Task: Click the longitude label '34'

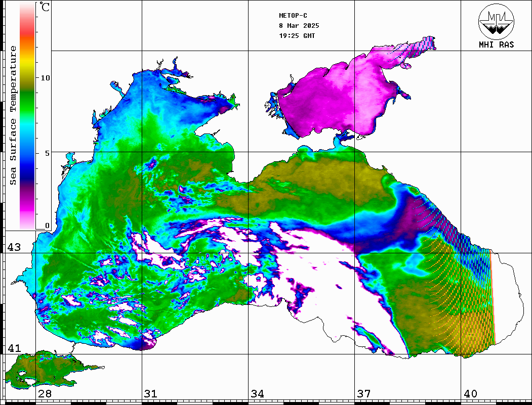Action: (257, 394)
